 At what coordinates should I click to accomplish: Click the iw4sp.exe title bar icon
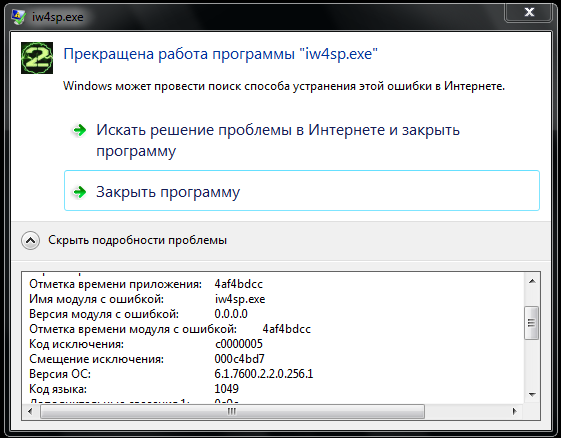18,17
